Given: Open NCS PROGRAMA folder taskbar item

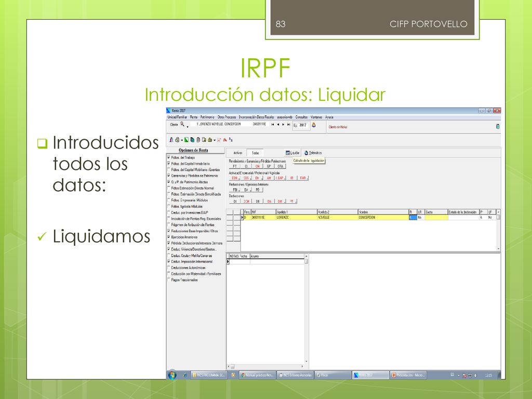Looking at the screenshot, I should click(209, 375).
